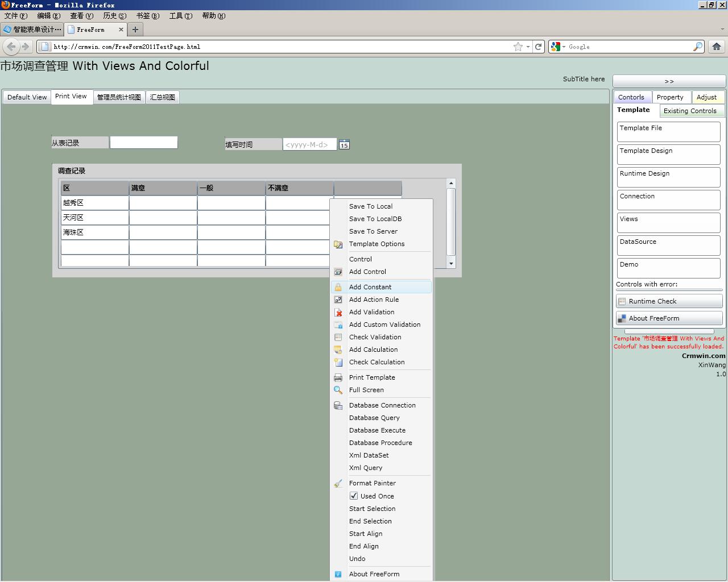
Task: Collapse the side panel with >> button
Action: tap(669, 81)
